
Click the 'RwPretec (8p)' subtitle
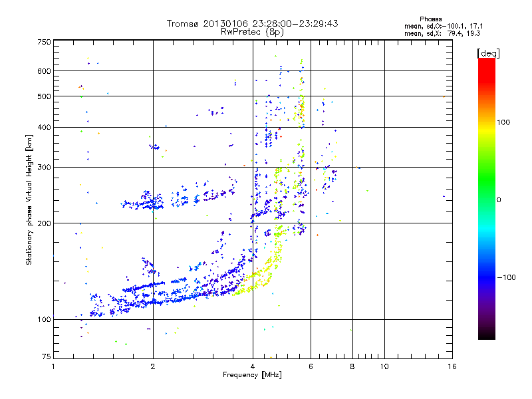[252, 32]
